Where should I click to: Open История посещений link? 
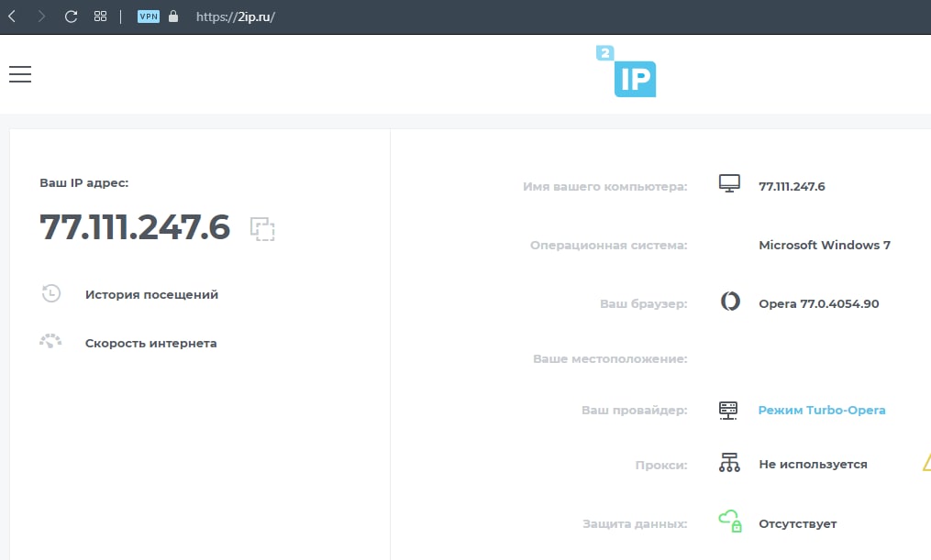151,295
